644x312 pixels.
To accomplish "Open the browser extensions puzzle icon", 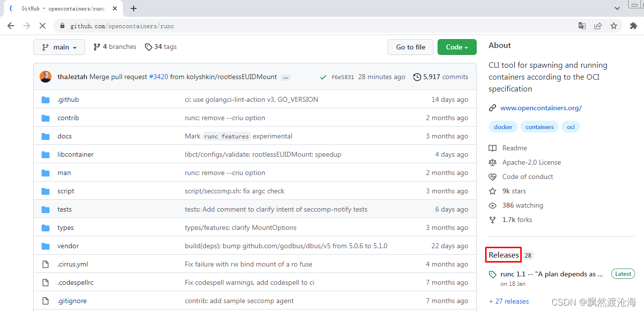I will (x=633, y=26).
